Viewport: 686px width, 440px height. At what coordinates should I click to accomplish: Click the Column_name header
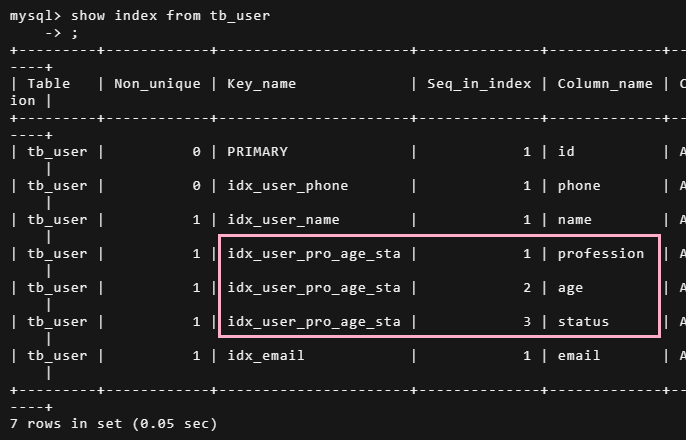click(605, 84)
